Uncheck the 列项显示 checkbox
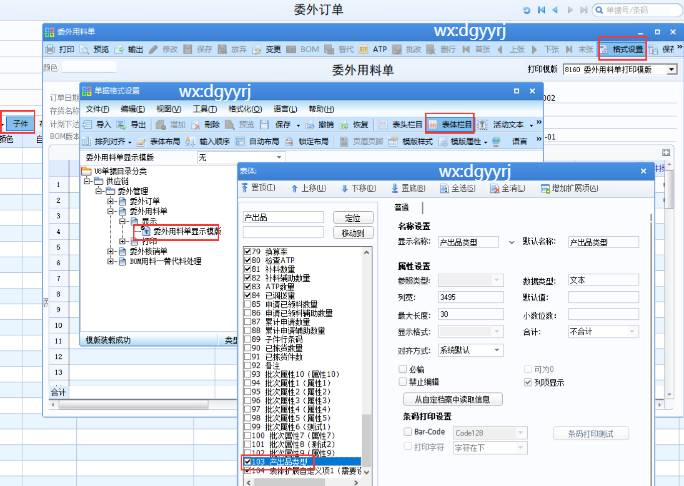This screenshot has width=684, height=486. coord(528,381)
